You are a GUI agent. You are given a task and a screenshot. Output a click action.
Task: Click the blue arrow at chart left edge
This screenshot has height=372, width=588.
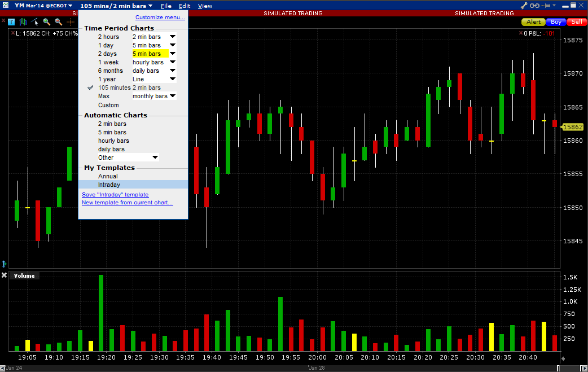point(4,264)
